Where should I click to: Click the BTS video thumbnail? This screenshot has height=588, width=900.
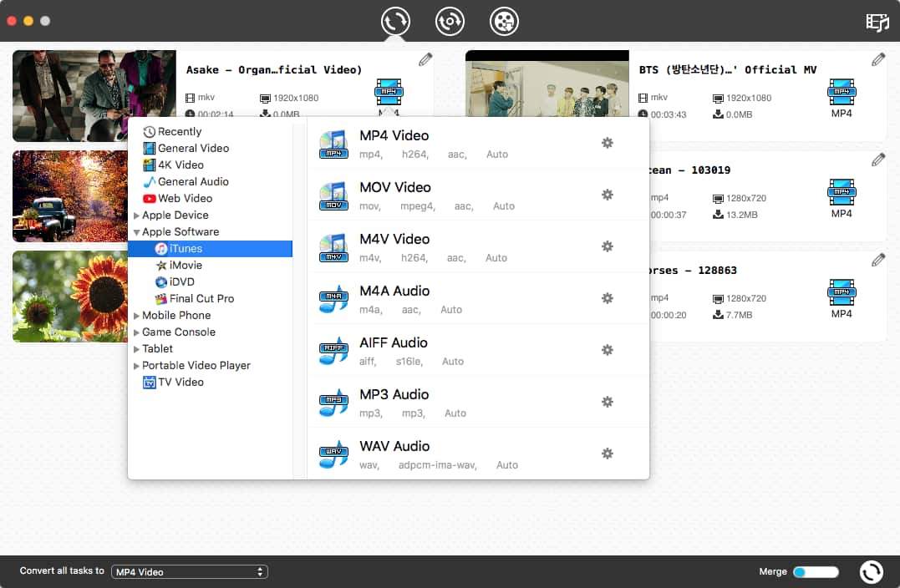tap(547, 84)
